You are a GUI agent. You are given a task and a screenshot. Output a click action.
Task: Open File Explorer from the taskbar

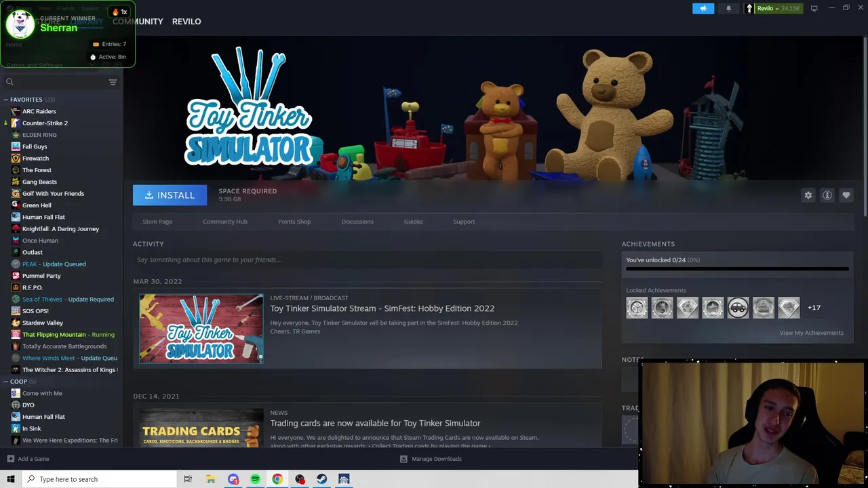point(211,479)
